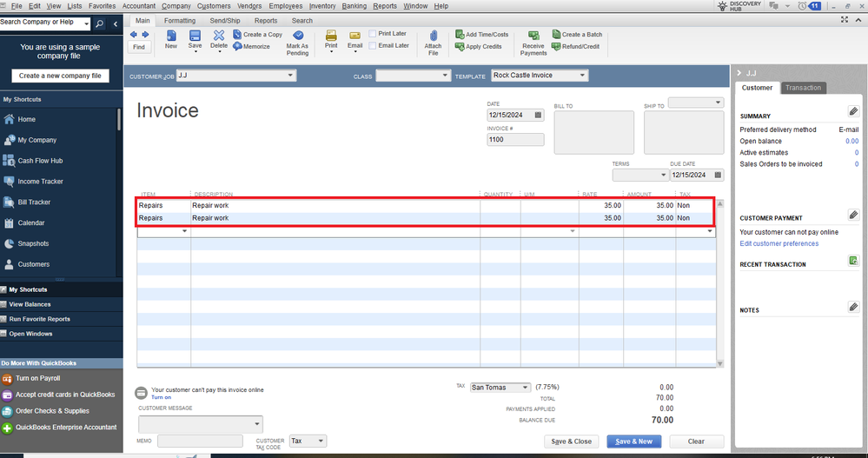This screenshot has height=458, width=868.
Task: Click the Save & New button
Action: (633, 441)
